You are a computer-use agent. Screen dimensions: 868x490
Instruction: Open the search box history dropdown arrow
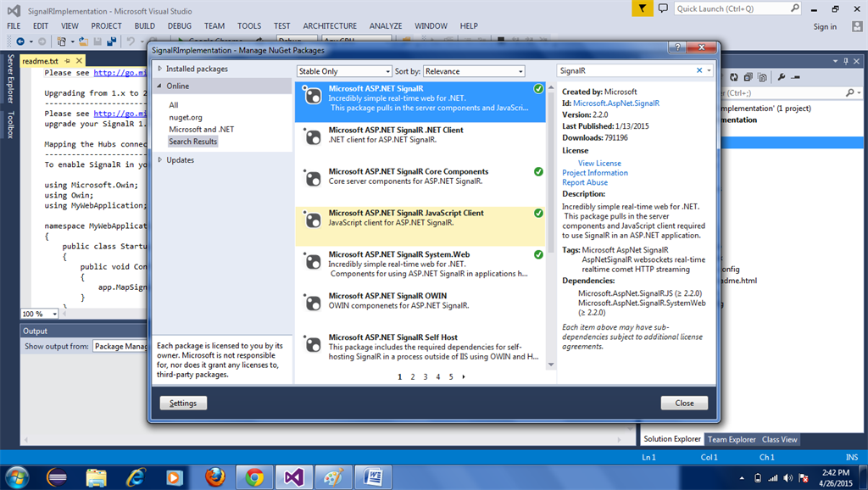pos(709,70)
